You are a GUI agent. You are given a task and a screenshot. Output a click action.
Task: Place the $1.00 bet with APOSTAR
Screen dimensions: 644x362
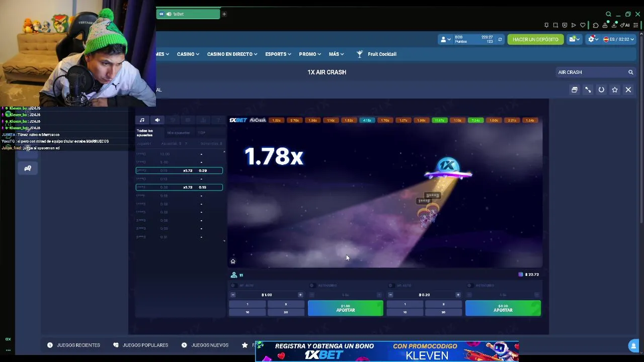(346, 308)
